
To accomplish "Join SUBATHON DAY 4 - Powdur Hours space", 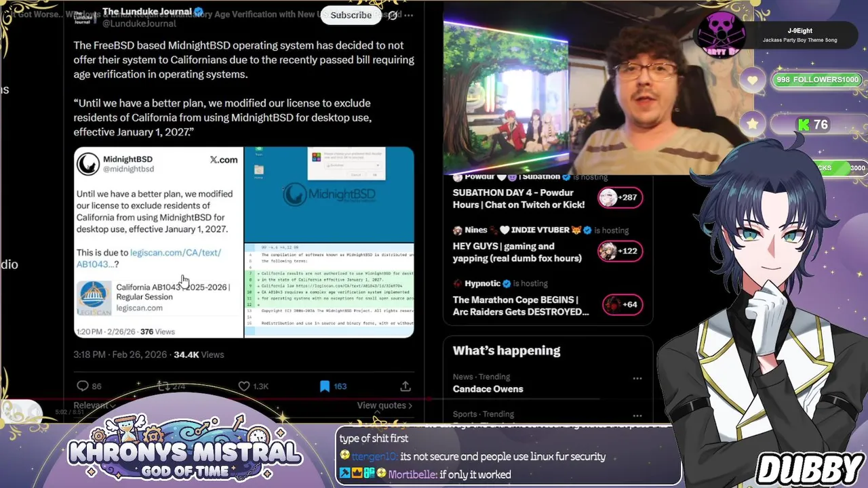I will 519,199.
